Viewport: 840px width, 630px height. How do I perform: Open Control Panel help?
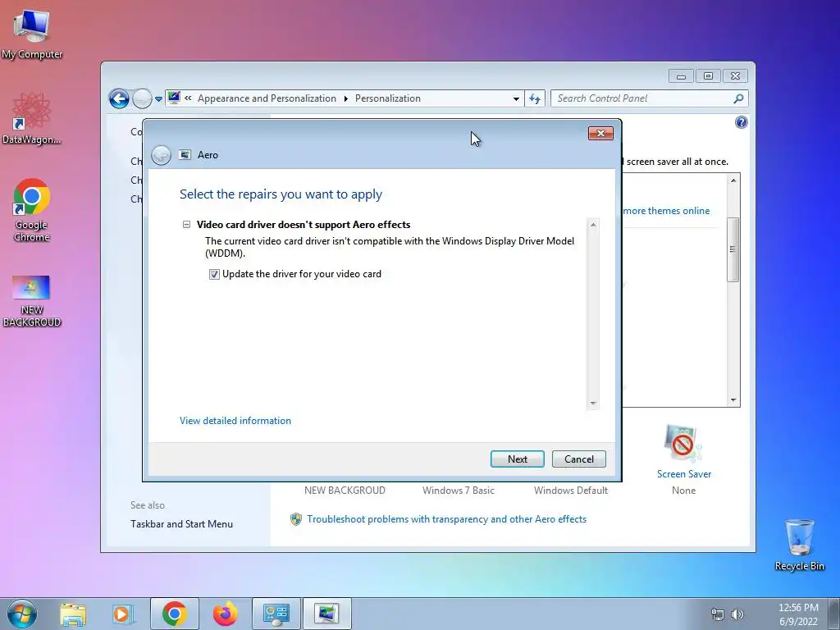click(741, 123)
